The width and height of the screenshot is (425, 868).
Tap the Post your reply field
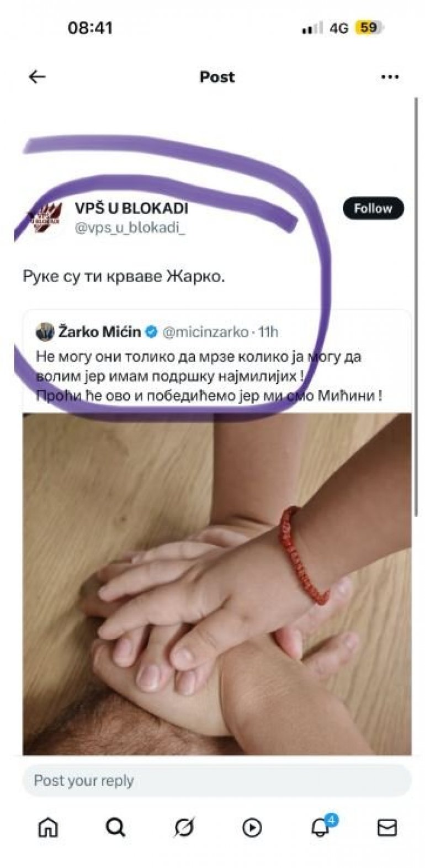[x=217, y=781]
